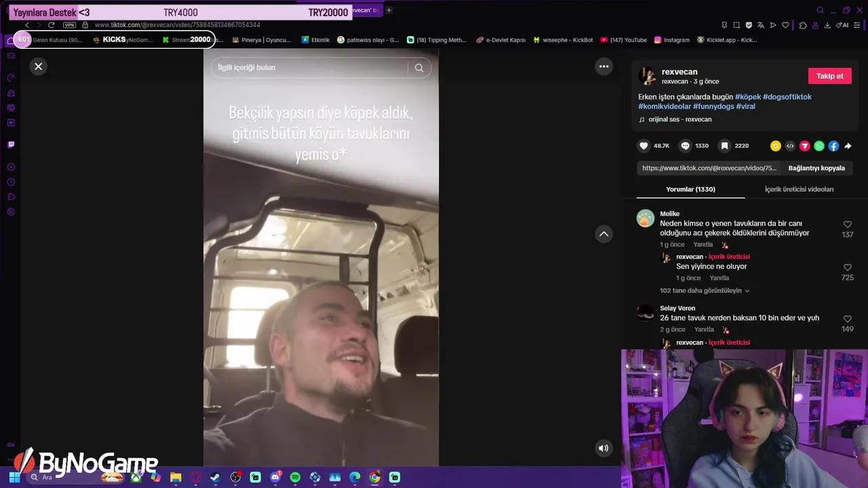Go to previous video with the up chevron

click(x=604, y=234)
